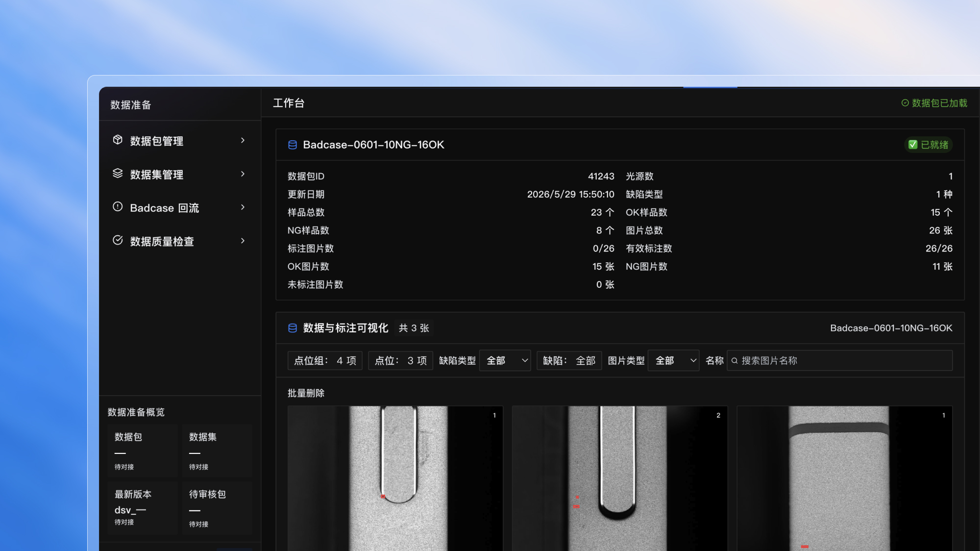Click the 共 3 张 count label

pyautogui.click(x=414, y=328)
